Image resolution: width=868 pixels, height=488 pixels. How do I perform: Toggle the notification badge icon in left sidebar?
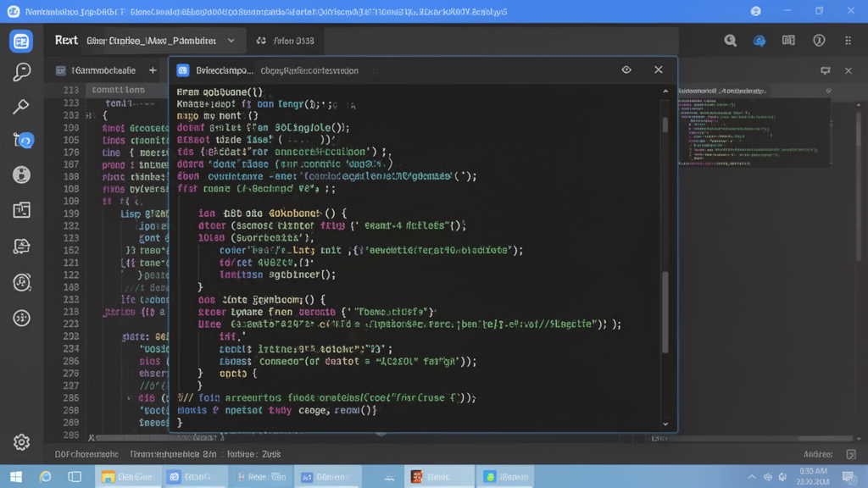point(22,141)
